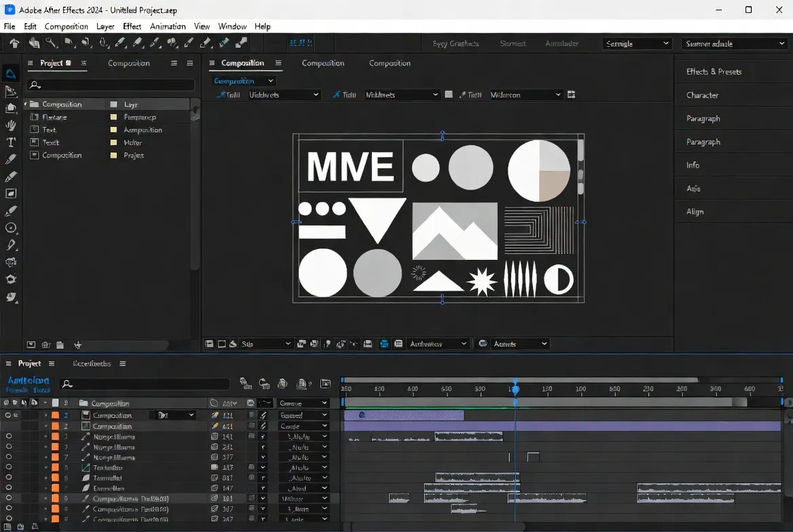Open the Effects & Presets panel
Image resolution: width=793 pixels, height=532 pixels.
pos(714,72)
